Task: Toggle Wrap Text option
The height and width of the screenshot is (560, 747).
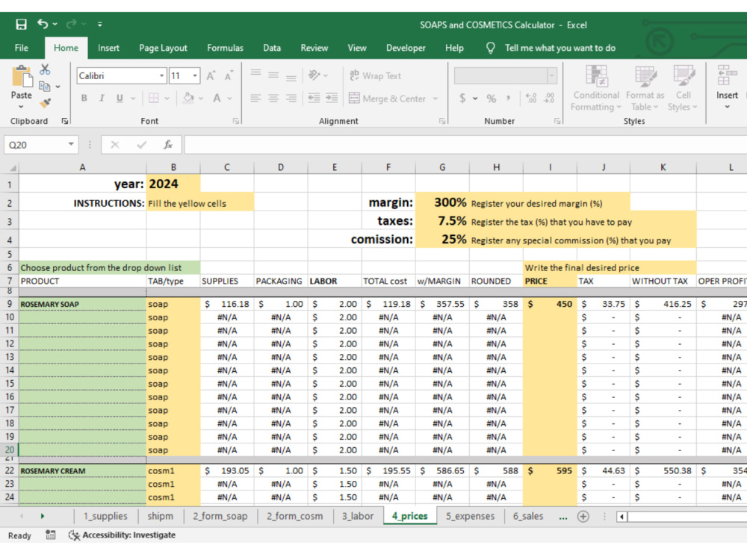Action: tap(376, 75)
